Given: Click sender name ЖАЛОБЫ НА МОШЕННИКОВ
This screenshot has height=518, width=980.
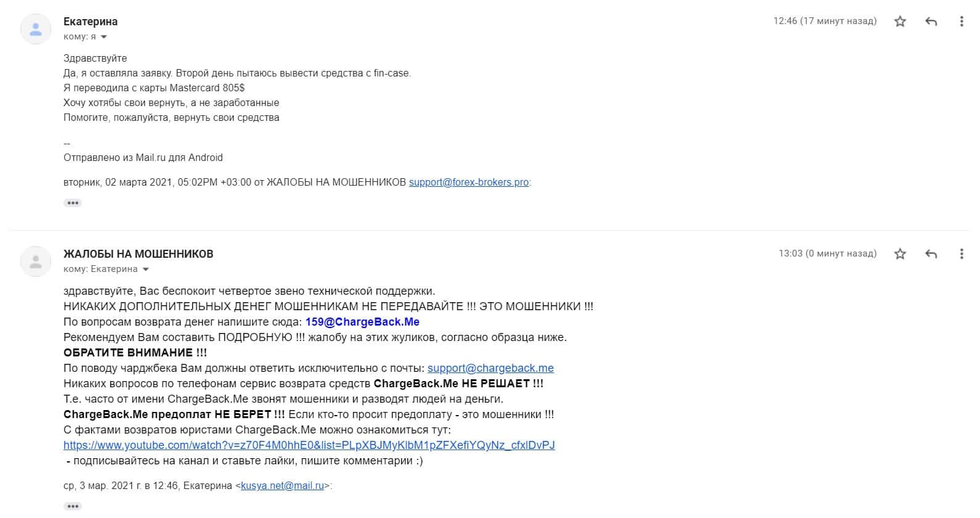Looking at the screenshot, I should point(139,254).
